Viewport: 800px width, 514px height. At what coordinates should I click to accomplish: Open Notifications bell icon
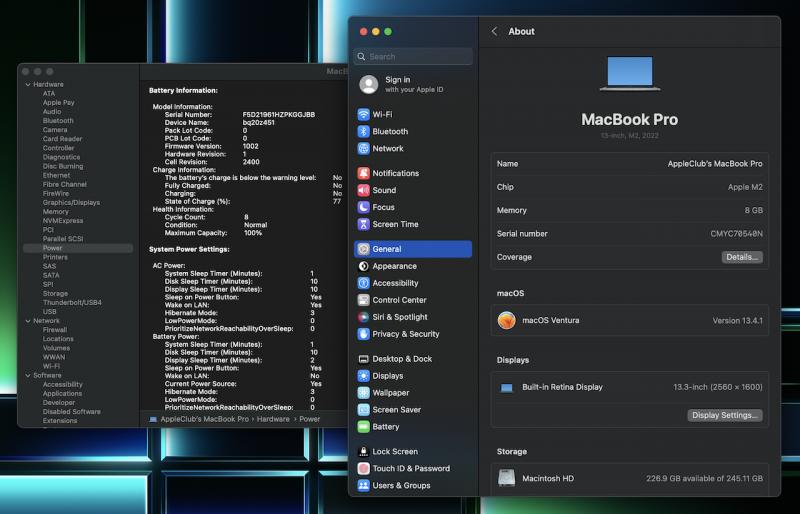click(363, 173)
